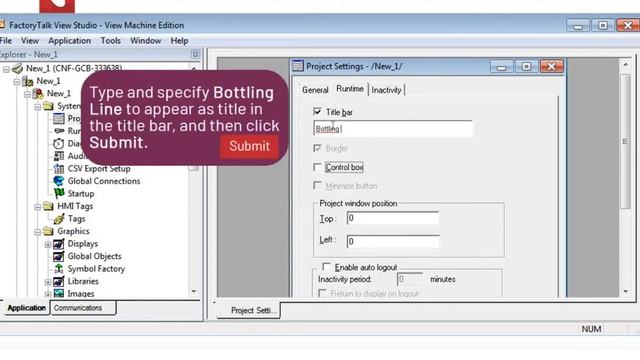Collapse the System folder node
Viewport: 640px width, 360px height.
tap(38, 107)
